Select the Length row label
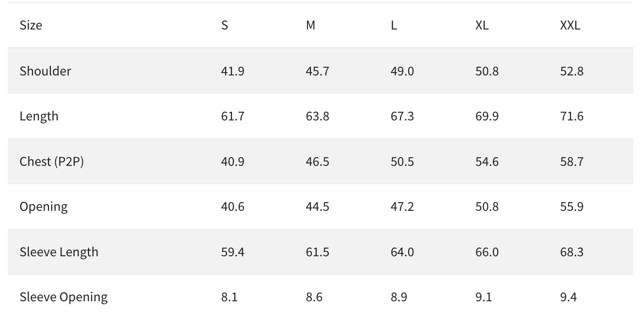The height and width of the screenshot is (323, 644). (x=39, y=117)
